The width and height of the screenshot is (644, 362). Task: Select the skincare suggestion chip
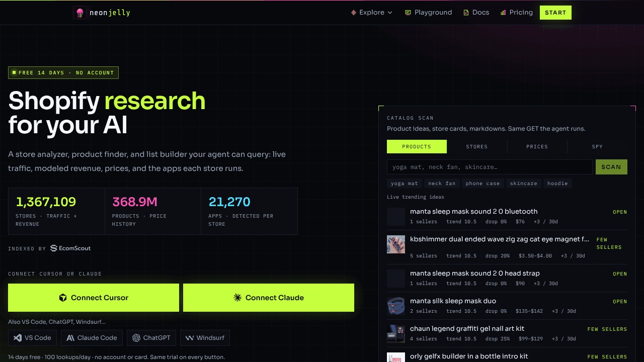(523, 184)
